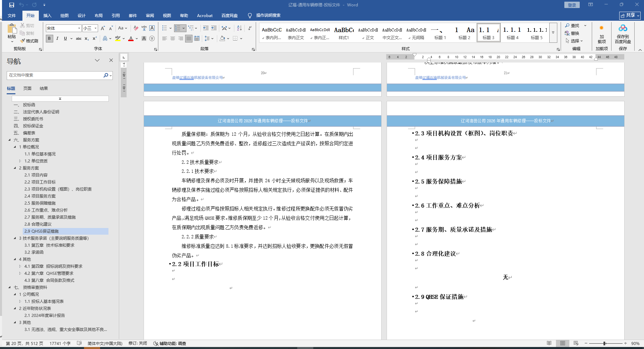The image size is (644, 349).
Task: Open the line spacing dropdown
Action: pos(209,38)
